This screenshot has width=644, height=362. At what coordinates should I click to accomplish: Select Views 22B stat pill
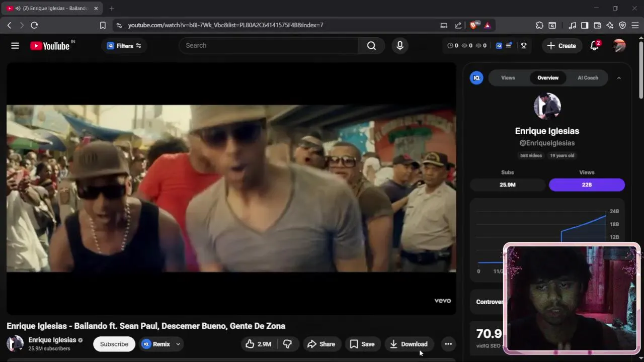[x=587, y=185]
